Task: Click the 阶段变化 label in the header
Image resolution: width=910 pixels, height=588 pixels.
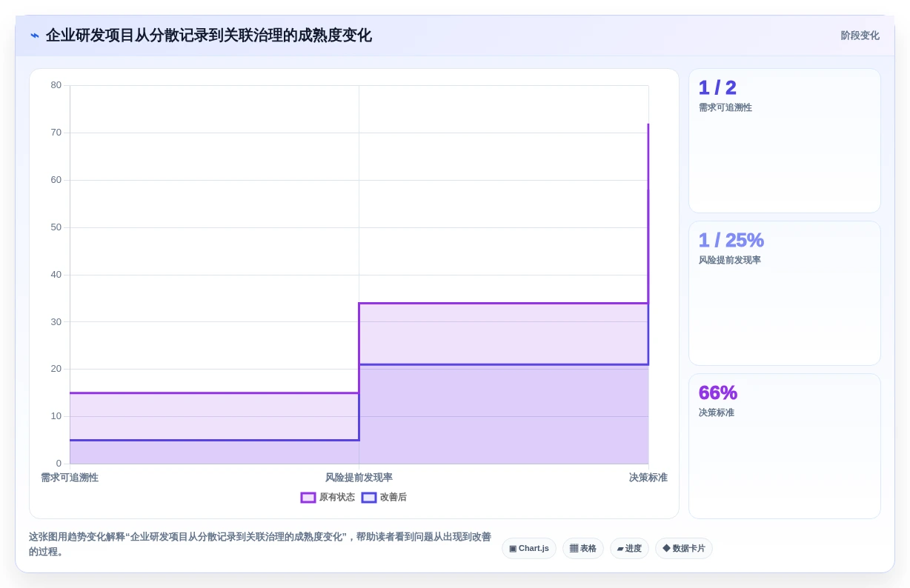Action: tap(860, 36)
